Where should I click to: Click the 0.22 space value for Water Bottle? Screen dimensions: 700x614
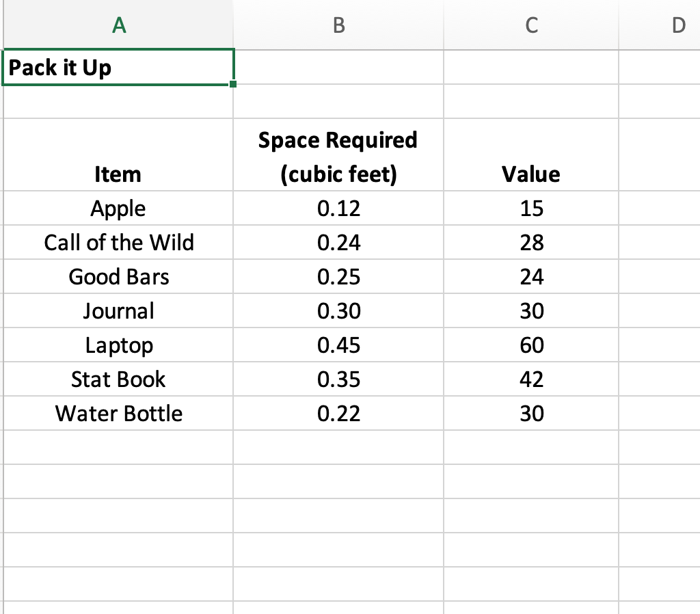point(338,413)
